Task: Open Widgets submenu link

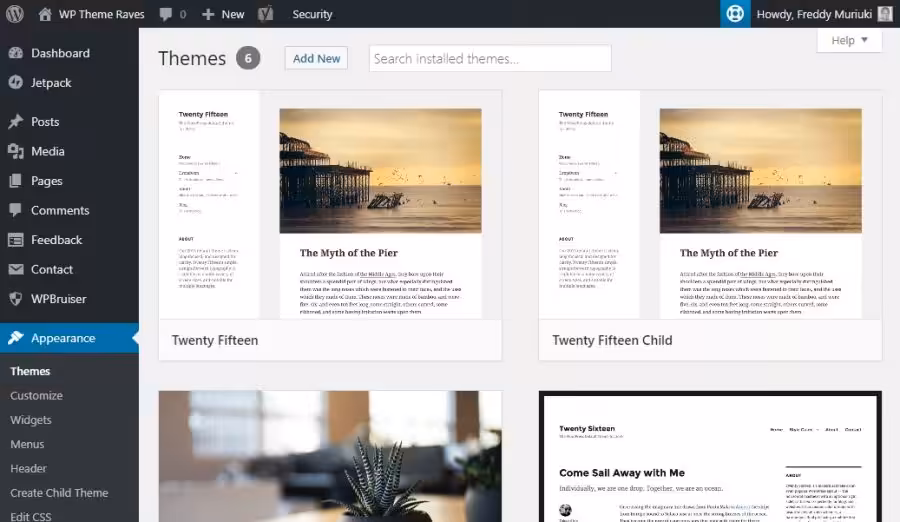Action: point(30,420)
